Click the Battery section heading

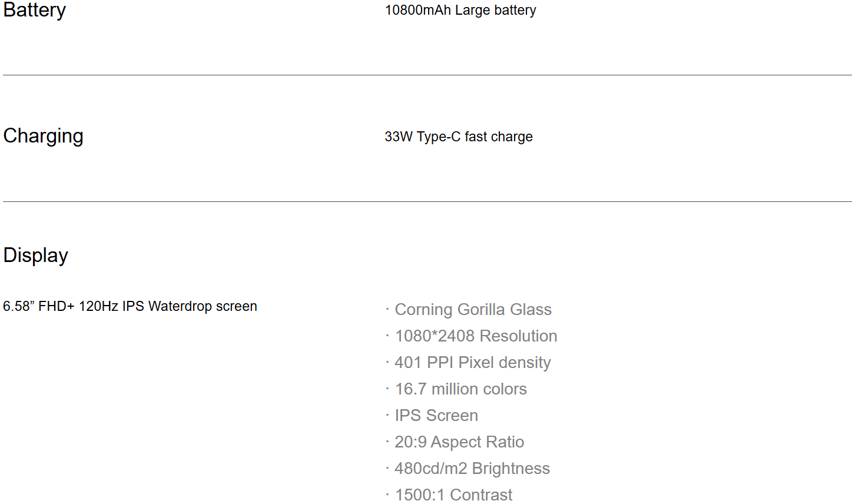[34, 10]
